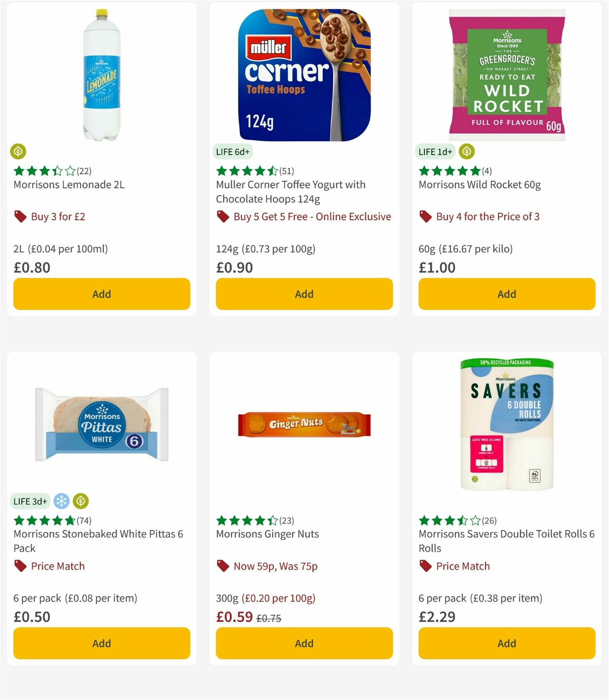This screenshot has width=609, height=700.
Task: Click the Buy 4 for the Price of 3 offer
Action: [488, 216]
